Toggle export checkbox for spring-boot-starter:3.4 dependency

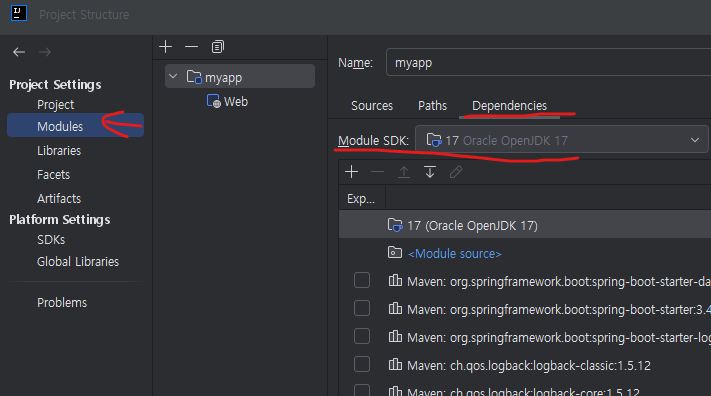coord(362,308)
